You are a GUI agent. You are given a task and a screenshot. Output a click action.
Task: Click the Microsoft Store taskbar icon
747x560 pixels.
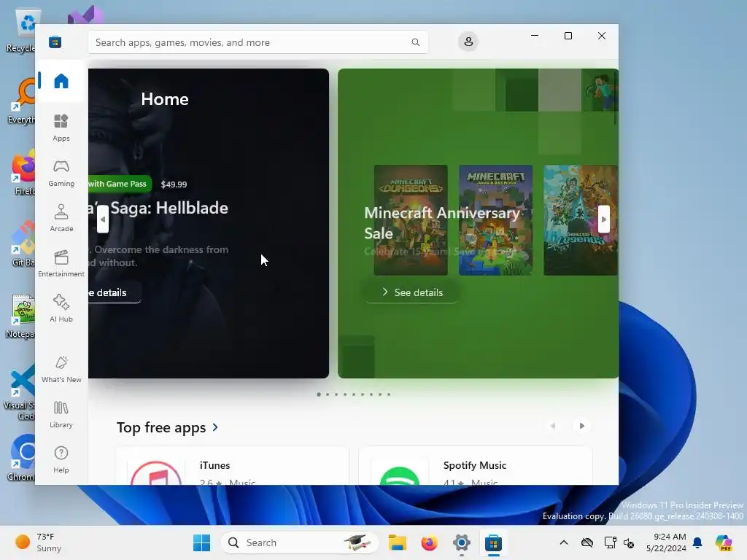(494, 542)
